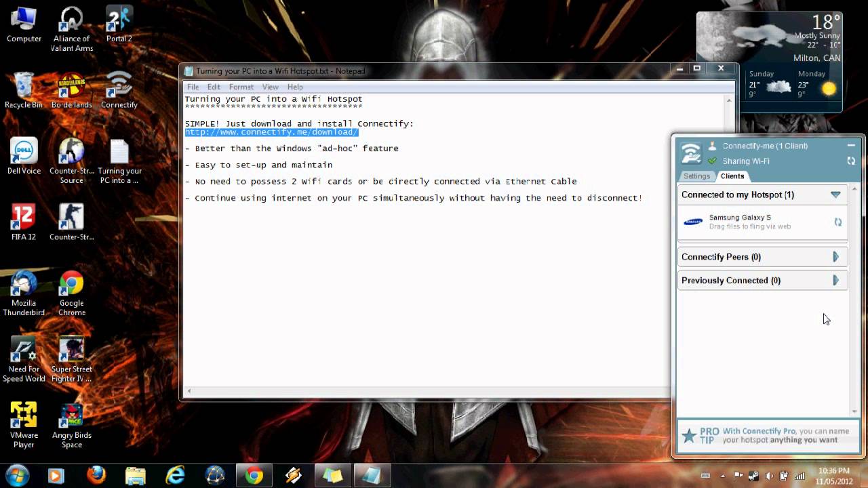Click the Winamp taskbar icon
This screenshot has height=488, width=868.
(x=294, y=476)
